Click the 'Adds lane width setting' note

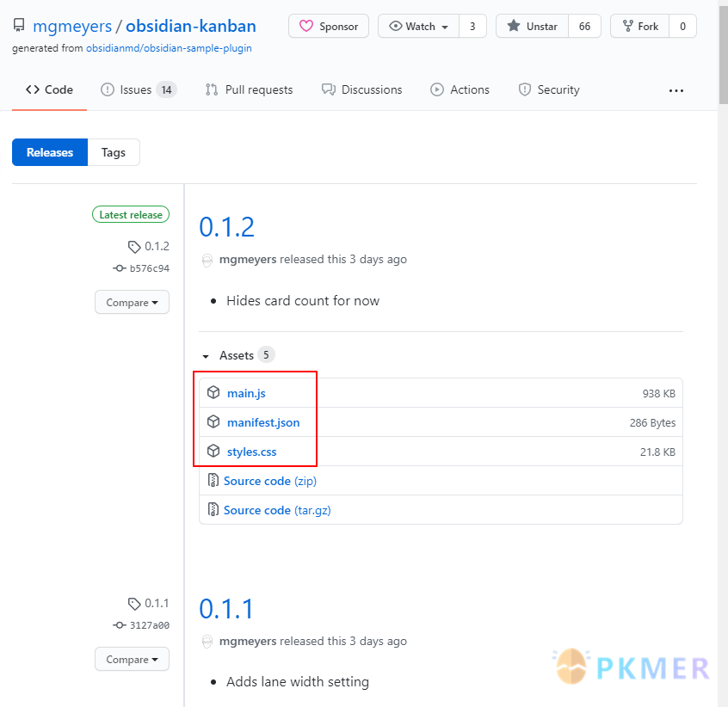(x=298, y=682)
